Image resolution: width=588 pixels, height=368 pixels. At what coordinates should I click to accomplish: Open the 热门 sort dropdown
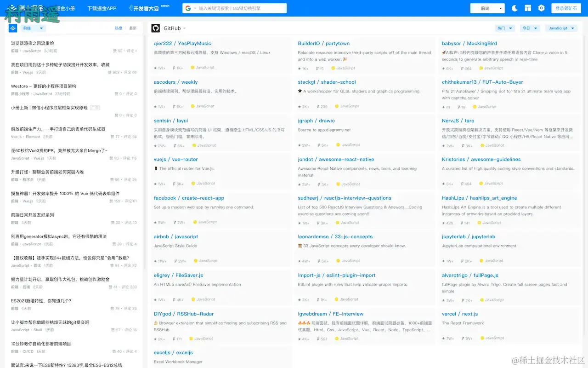coord(504,28)
